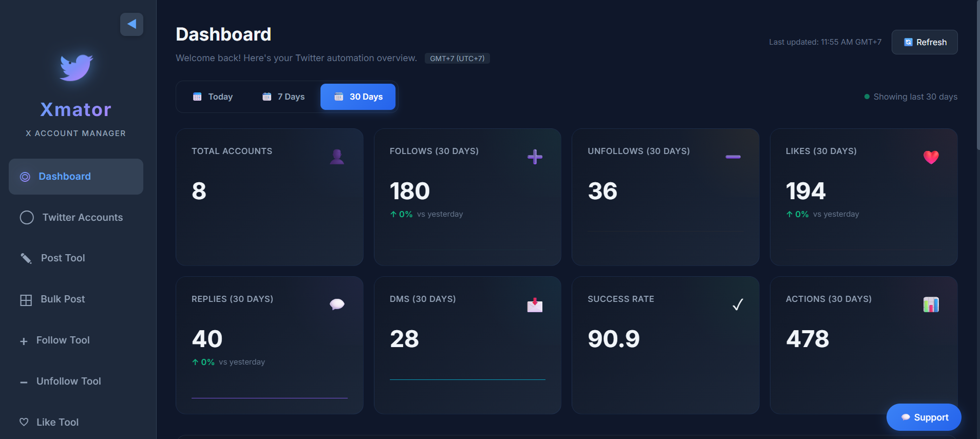Click the Total Accounts user icon

point(337,157)
